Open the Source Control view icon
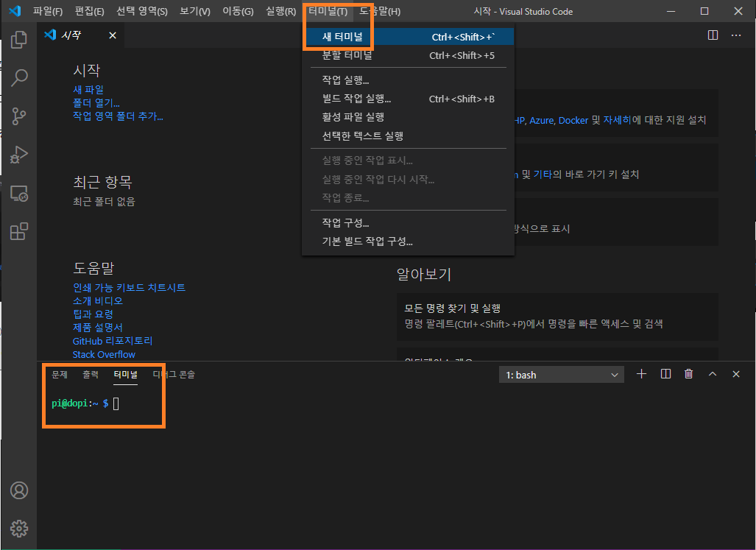Screen dimensions: 756x550 pyautogui.click(x=19, y=116)
